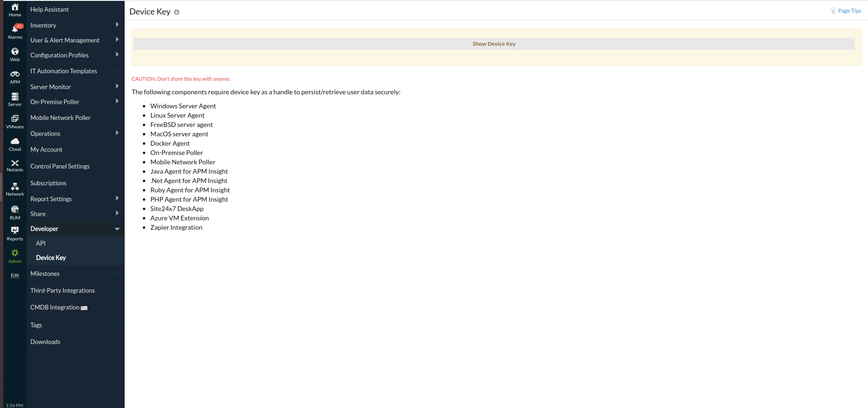
Task: Open RUM icon in sidebar
Action: (15, 212)
